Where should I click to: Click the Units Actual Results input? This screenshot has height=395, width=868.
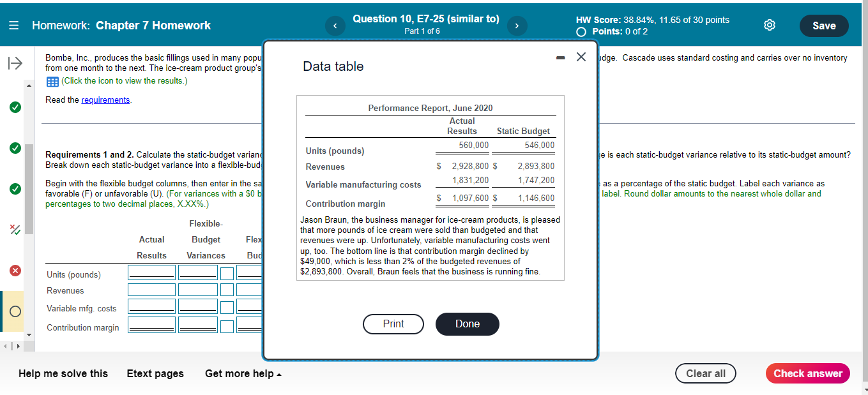[x=151, y=273]
